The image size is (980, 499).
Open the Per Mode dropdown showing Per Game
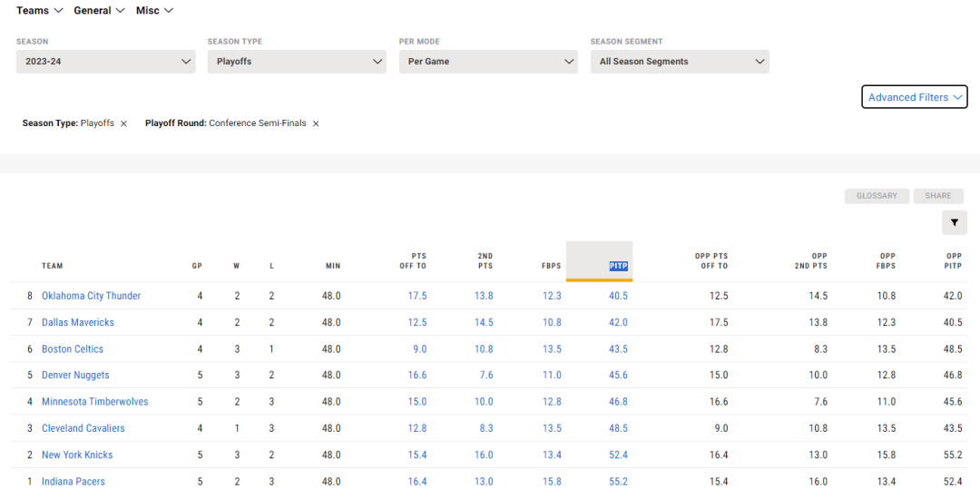point(488,62)
